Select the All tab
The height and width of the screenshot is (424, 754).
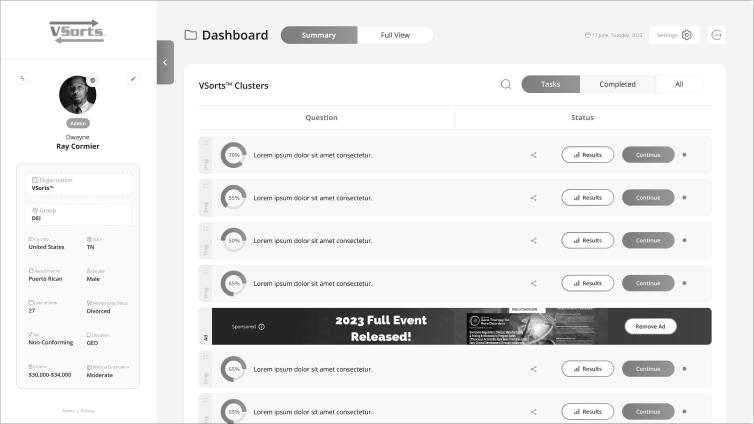click(x=679, y=84)
